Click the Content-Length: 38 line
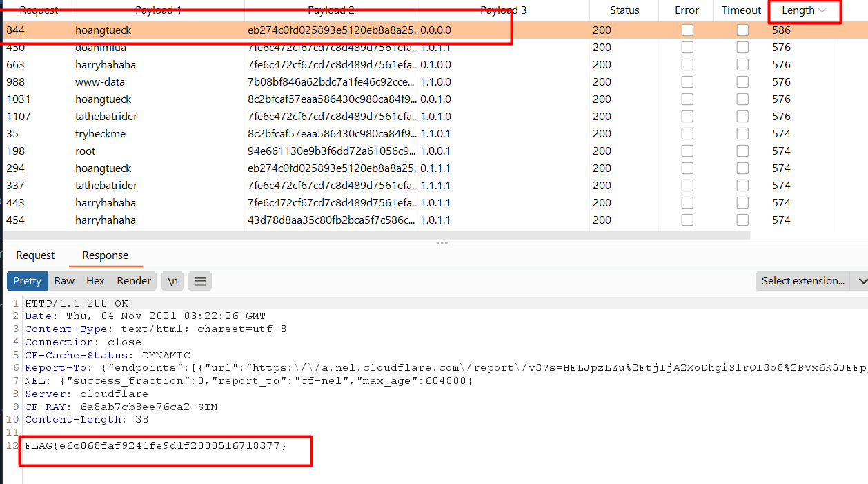 click(x=87, y=419)
